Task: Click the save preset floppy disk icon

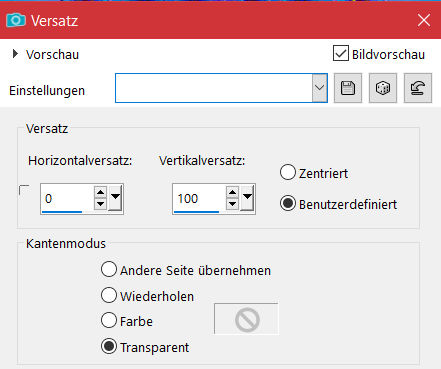Action: 348,88
